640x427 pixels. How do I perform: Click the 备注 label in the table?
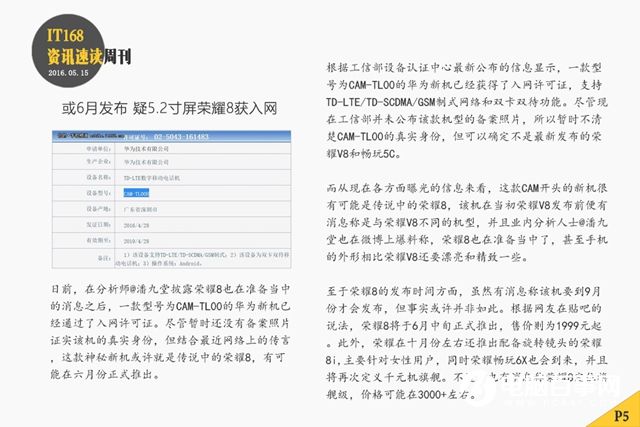pos(104,258)
